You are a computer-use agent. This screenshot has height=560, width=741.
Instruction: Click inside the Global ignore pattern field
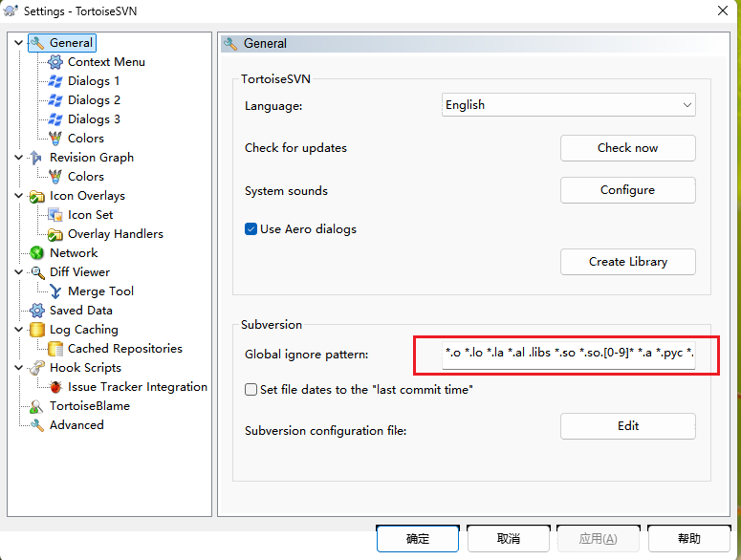point(569,354)
